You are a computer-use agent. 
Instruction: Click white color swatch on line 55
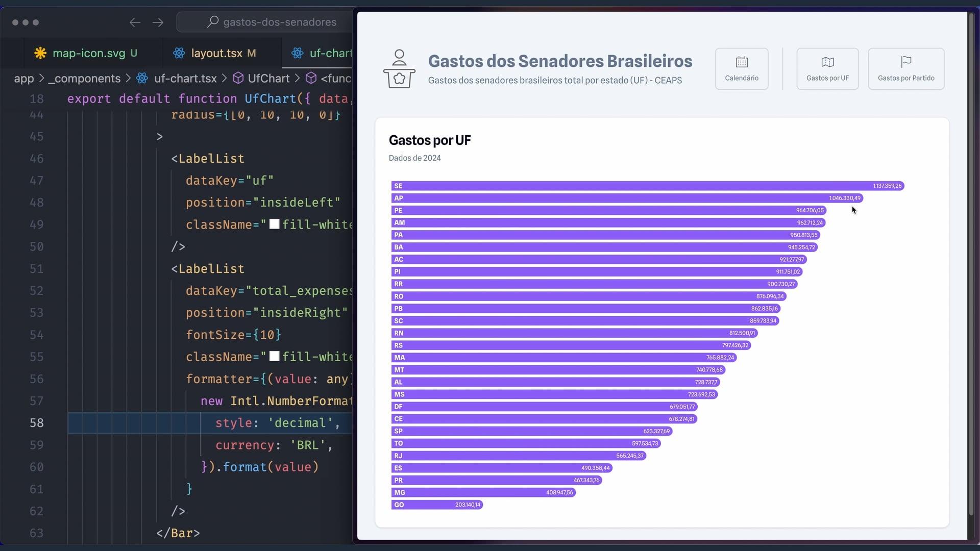point(274,356)
